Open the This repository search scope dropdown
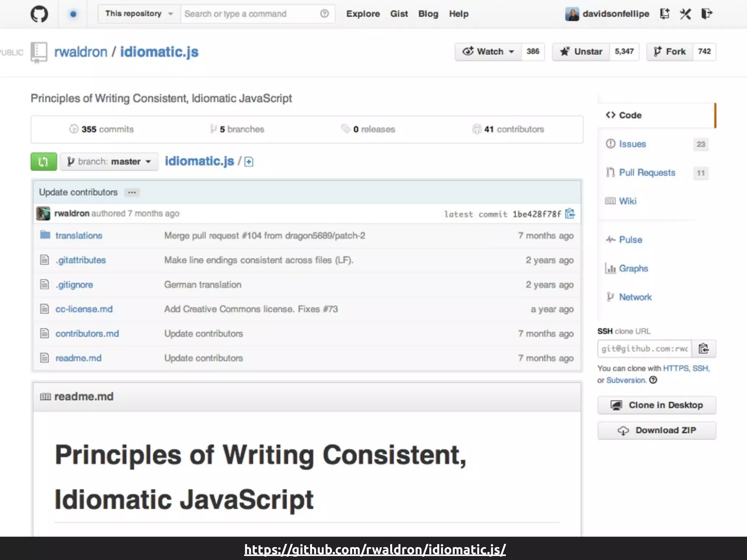The image size is (747, 560). point(139,14)
